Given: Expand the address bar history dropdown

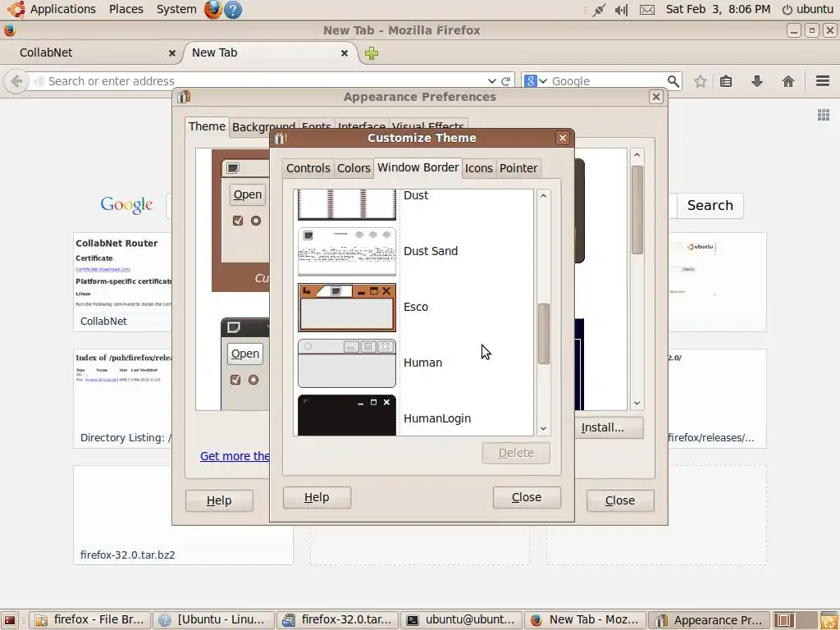Looking at the screenshot, I should point(492,81).
